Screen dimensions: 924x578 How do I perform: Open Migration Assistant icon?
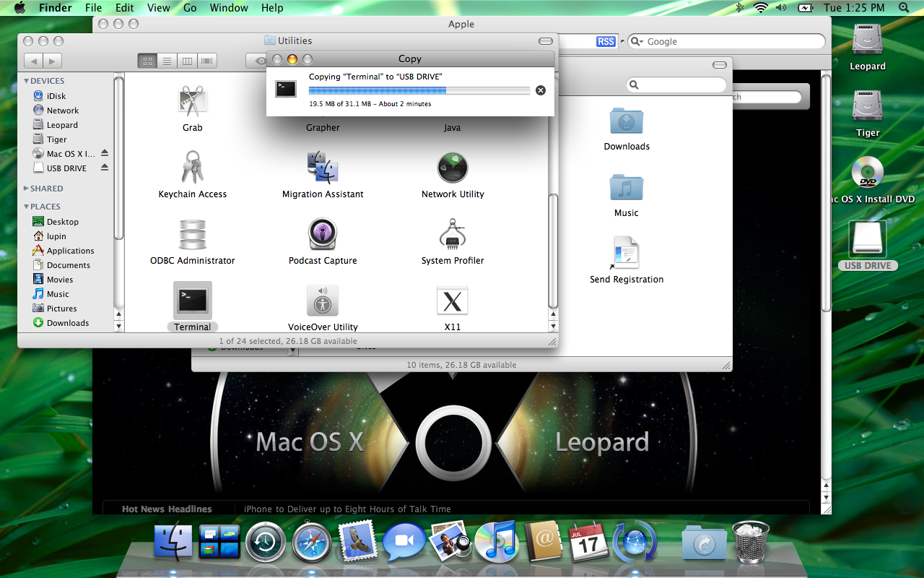tap(323, 168)
